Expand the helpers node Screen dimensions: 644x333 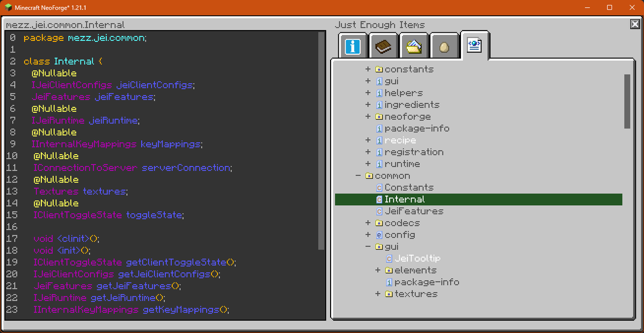tap(368, 93)
